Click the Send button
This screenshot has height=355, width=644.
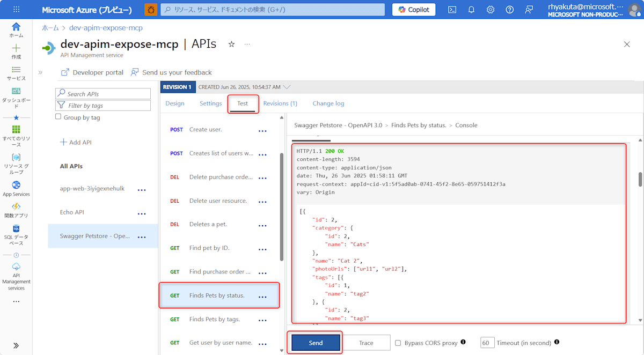(316, 343)
